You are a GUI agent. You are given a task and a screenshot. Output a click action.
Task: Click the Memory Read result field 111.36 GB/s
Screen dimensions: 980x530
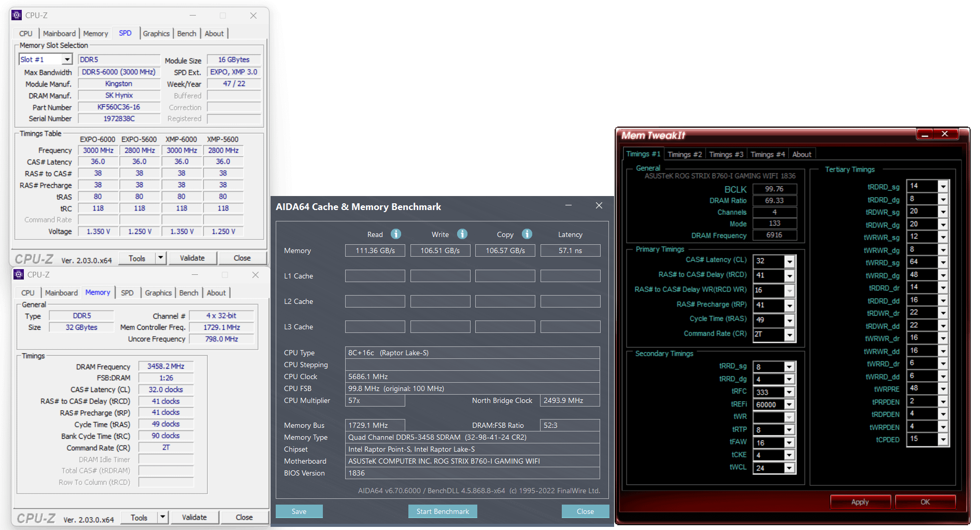pyautogui.click(x=375, y=250)
